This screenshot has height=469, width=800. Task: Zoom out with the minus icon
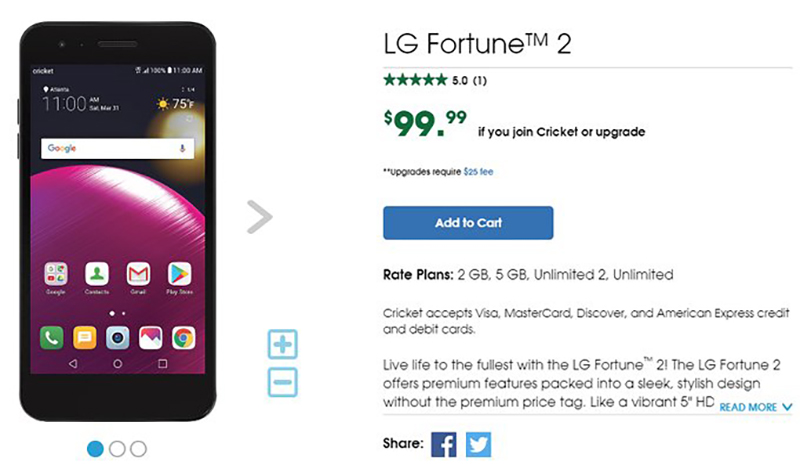tap(283, 381)
